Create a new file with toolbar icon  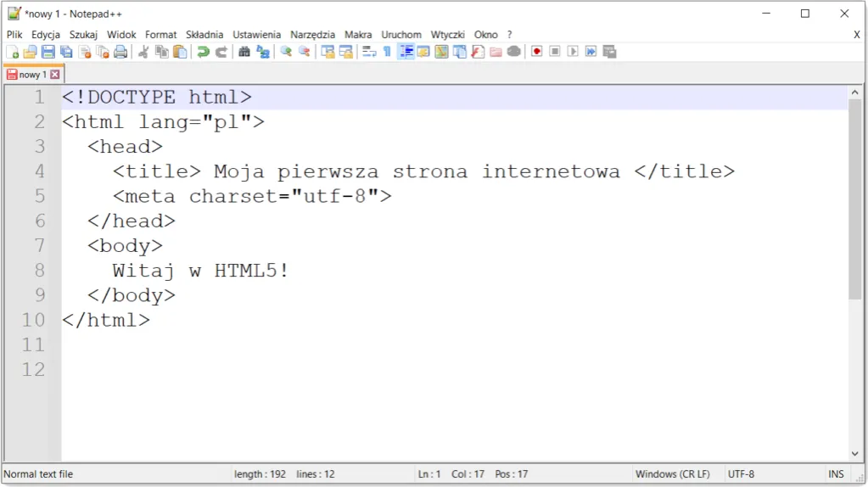tap(12, 52)
